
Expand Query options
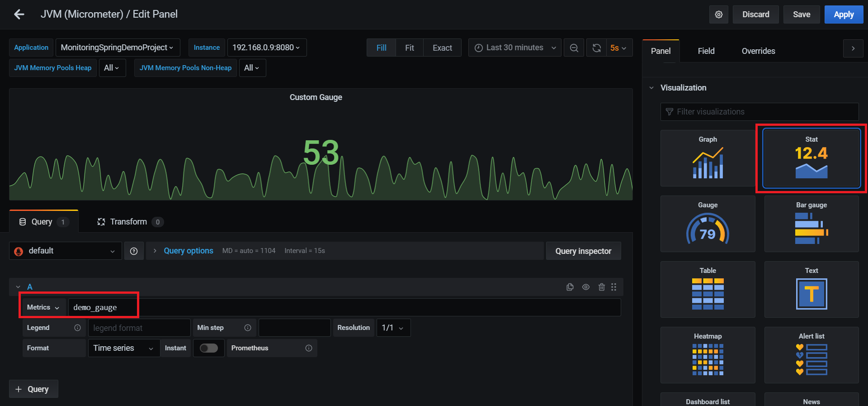point(188,251)
